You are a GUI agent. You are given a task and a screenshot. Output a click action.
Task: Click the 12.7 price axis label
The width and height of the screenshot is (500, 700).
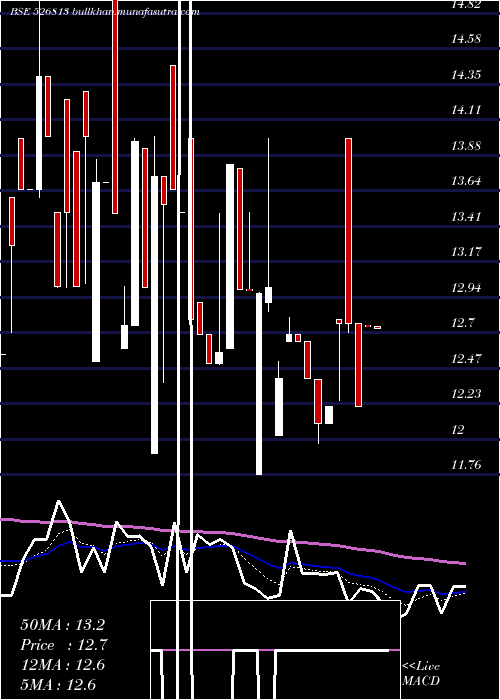(462, 323)
